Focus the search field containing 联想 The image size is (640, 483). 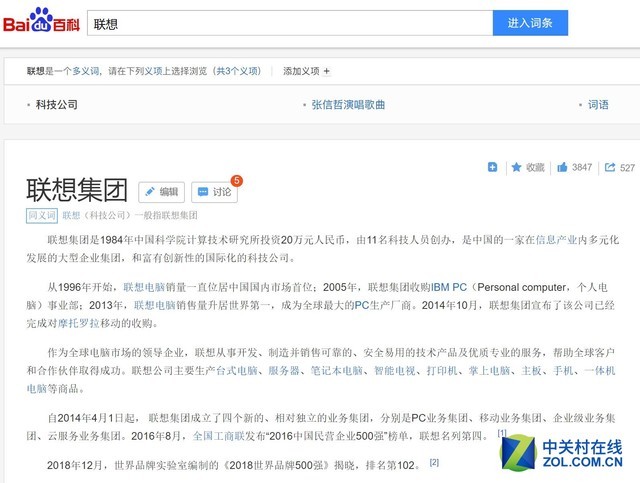(x=290, y=23)
